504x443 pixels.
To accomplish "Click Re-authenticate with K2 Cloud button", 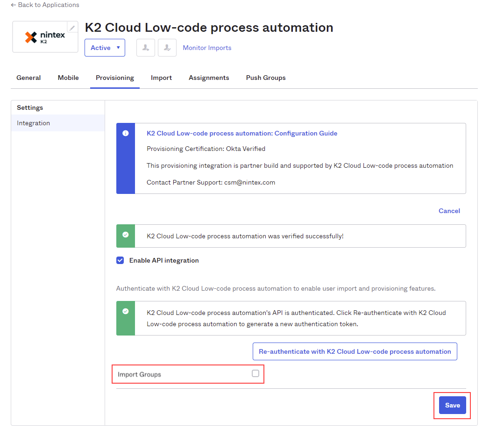I will pos(355,351).
